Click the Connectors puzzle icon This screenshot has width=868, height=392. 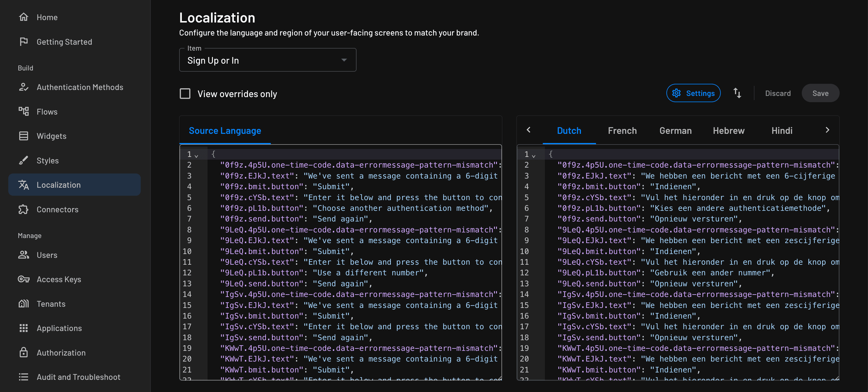[x=23, y=209]
